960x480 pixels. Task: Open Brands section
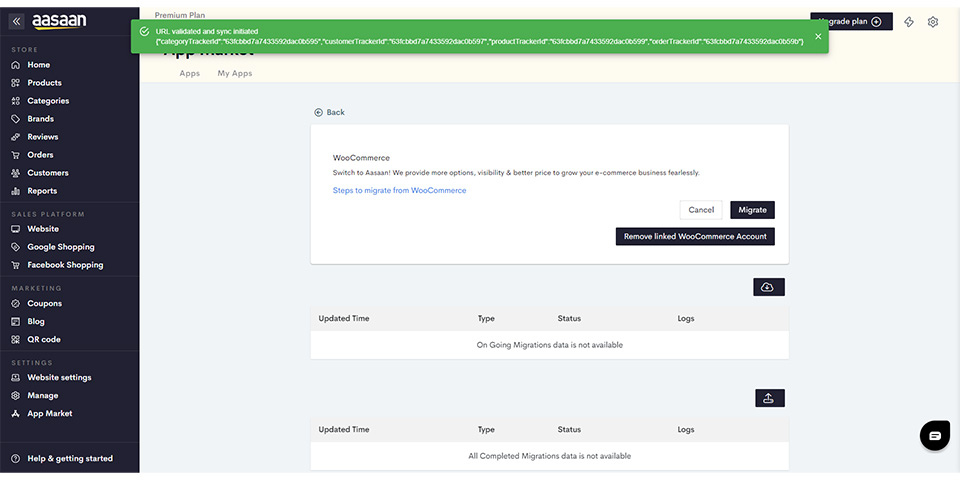(x=40, y=119)
